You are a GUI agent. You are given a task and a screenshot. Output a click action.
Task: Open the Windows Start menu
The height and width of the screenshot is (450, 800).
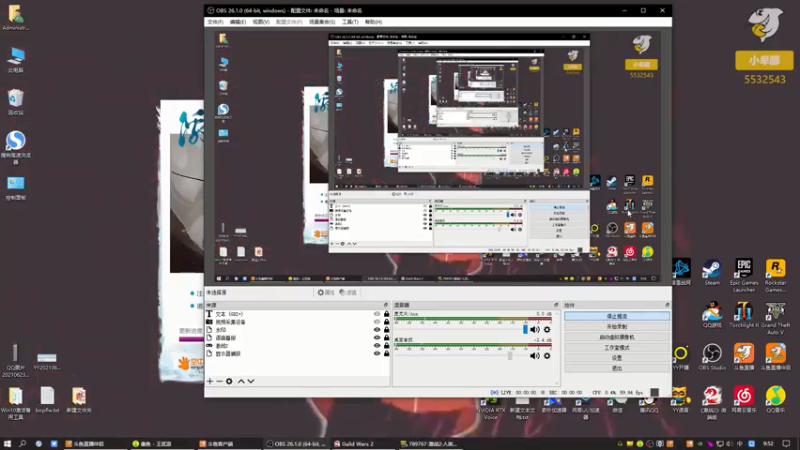click(x=7, y=444)
